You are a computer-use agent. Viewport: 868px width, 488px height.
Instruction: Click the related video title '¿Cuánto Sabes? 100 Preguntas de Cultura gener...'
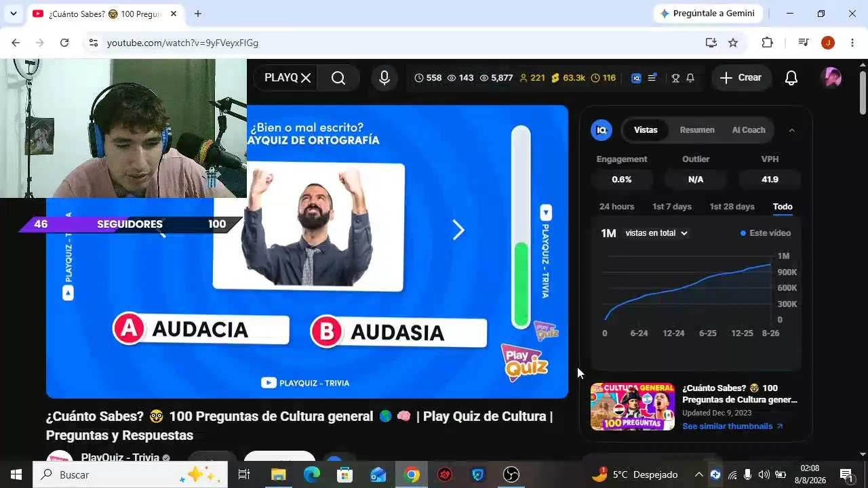point(740,394)
